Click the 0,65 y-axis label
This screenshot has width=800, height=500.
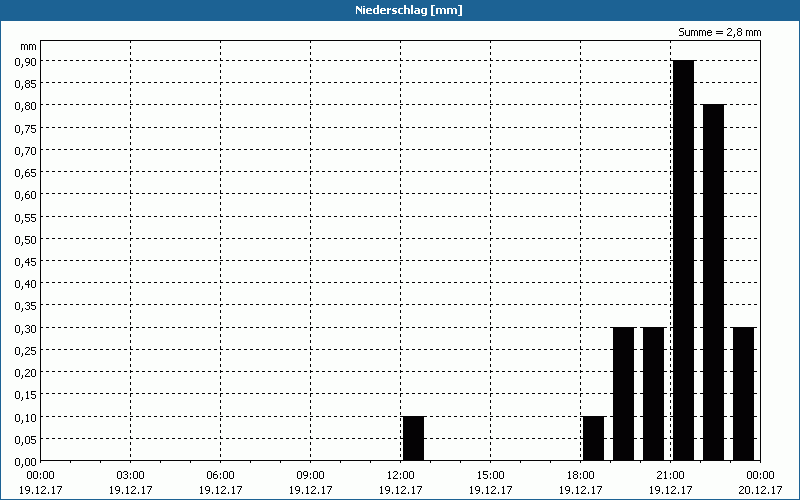click(x=26, y=172)
